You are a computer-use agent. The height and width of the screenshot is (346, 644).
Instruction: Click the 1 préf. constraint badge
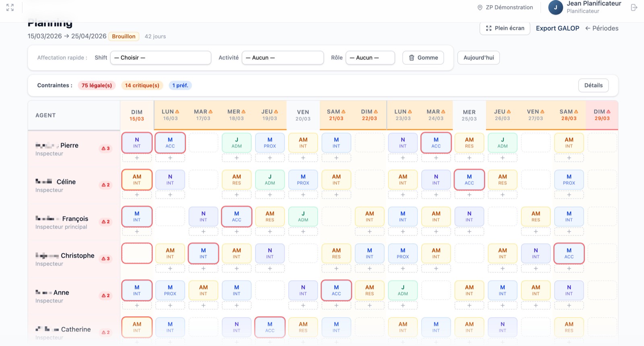point(180,85)
